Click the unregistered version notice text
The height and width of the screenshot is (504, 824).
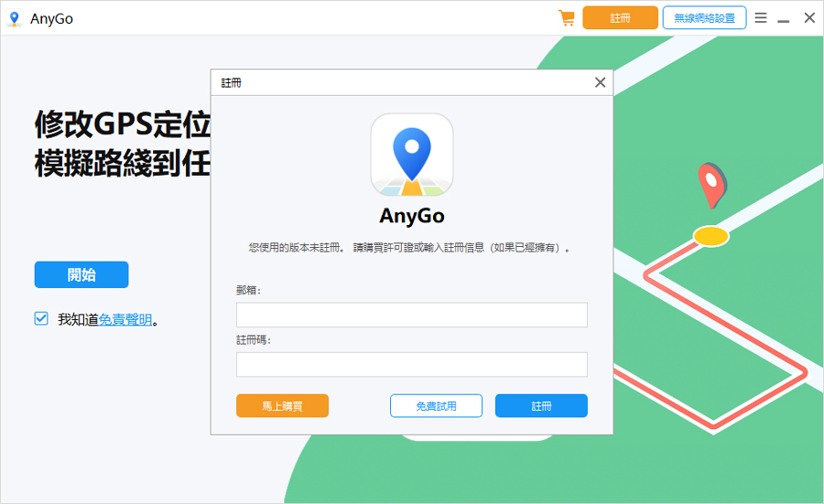pos(410,248)
